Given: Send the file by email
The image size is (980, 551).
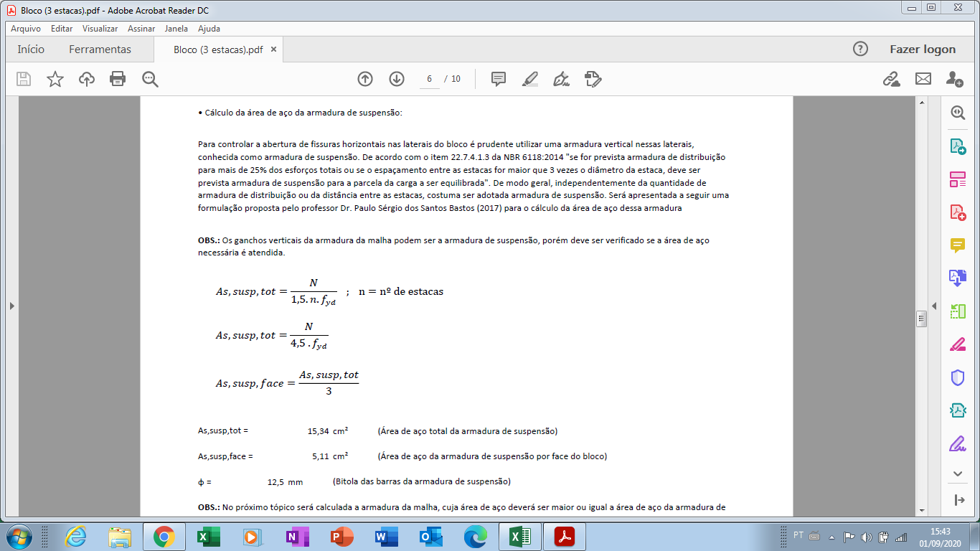Looking at the screenshot, I should 923,79.
